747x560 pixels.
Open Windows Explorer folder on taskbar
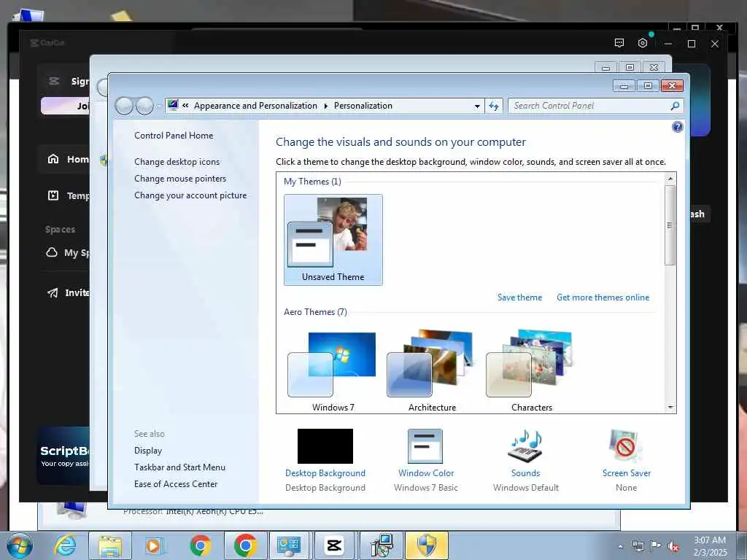click(x=110, y=545)
